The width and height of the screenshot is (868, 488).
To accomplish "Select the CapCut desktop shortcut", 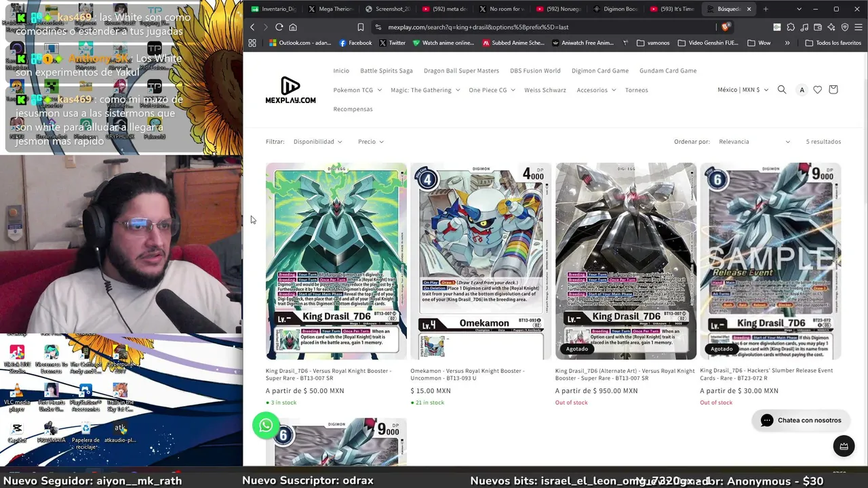I will click(x=17, y=433).
